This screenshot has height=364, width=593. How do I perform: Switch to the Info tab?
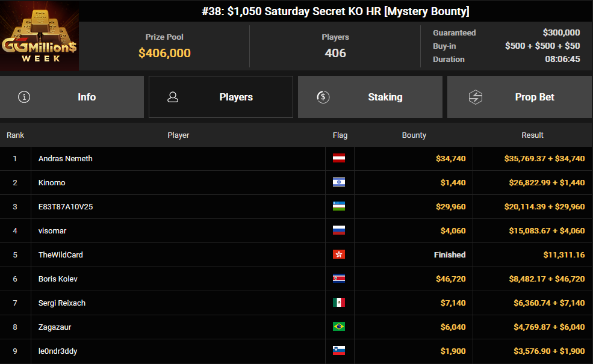(x=72, y=97)
